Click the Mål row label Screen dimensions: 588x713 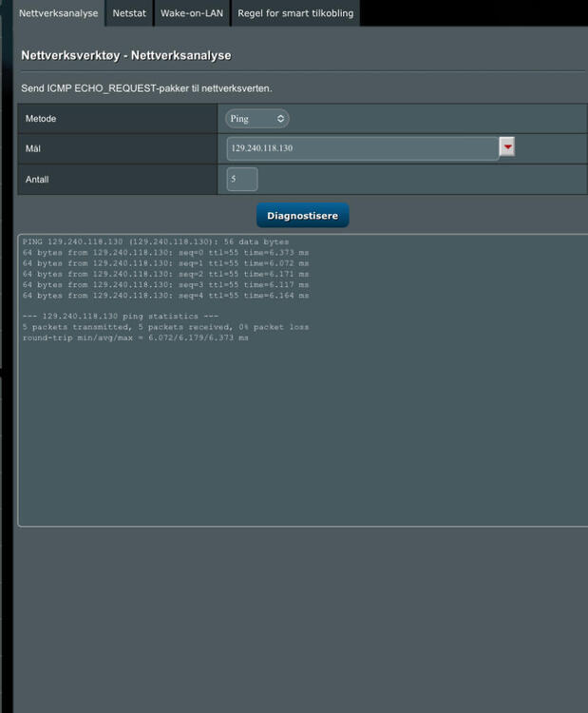pyautogui.click(x=33, y=149)
